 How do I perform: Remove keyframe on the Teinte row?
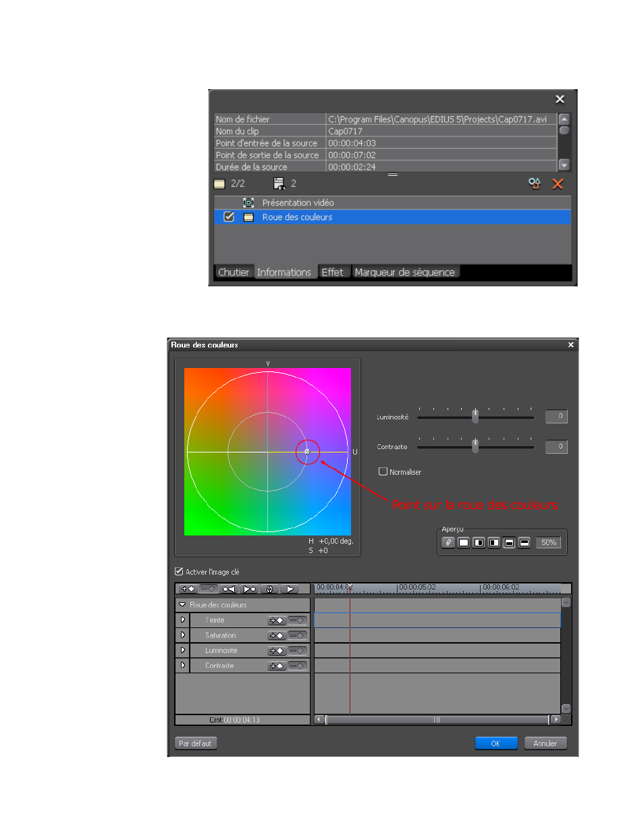298,620
